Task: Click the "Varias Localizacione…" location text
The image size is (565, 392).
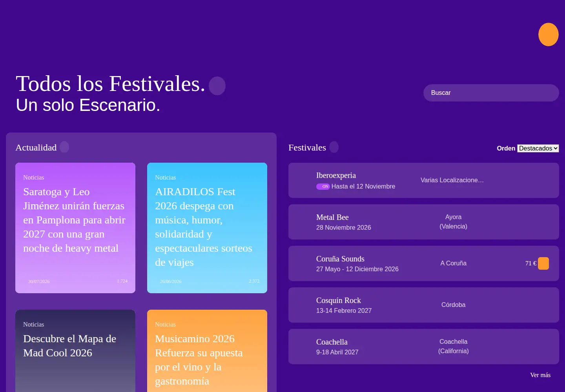Action: point(452,180)
